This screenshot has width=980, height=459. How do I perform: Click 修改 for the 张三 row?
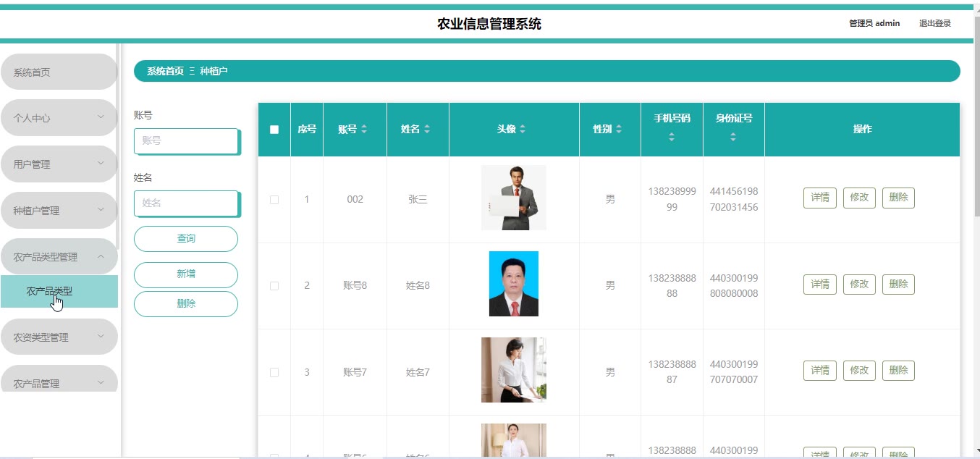click(859, 198)
